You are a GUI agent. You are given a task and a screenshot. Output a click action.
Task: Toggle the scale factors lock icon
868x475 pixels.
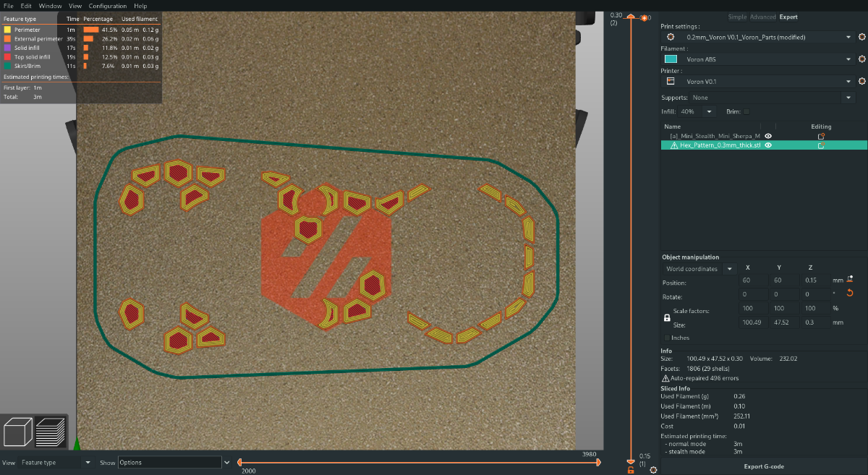667,317
